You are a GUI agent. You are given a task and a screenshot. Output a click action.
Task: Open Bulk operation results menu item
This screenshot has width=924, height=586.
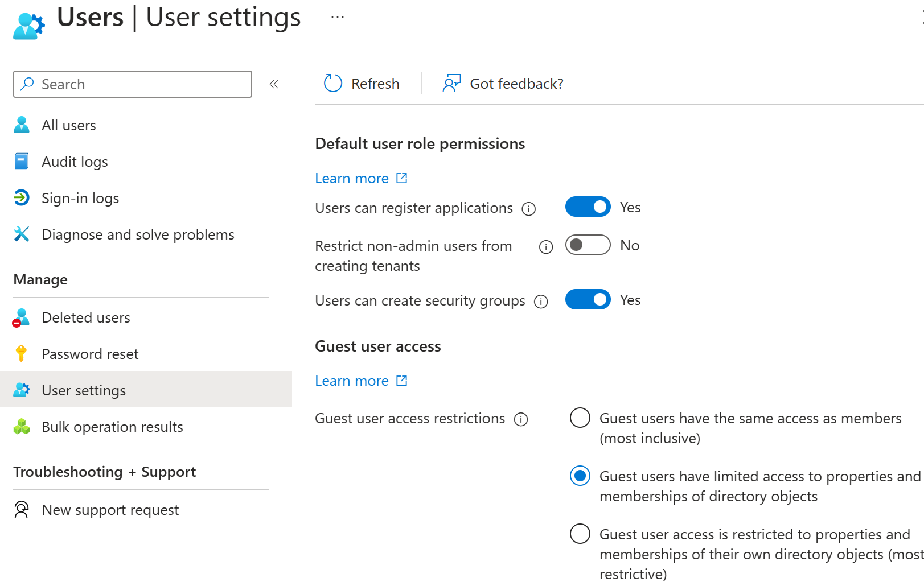pos(146,427)
